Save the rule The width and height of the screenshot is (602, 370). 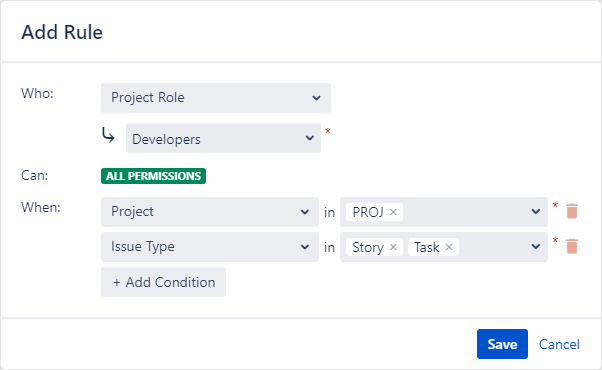(x=502, y=344)
